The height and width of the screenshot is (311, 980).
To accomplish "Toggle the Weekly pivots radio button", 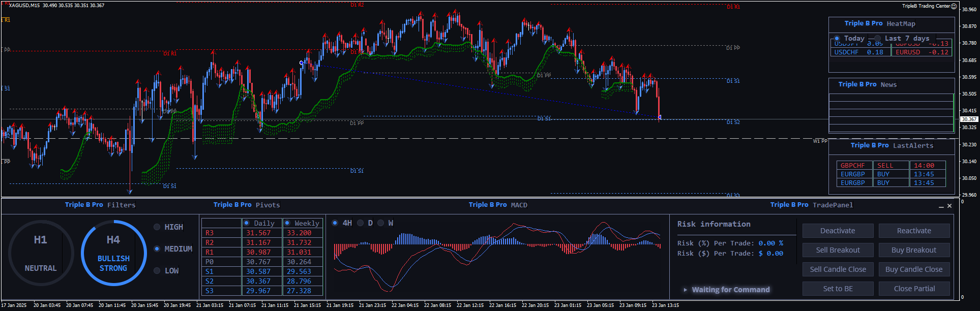I will coord(287,223).
